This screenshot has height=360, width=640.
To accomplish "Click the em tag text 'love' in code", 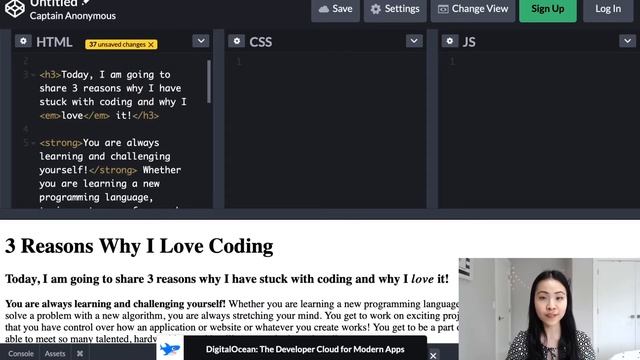I will coord(72,116).
